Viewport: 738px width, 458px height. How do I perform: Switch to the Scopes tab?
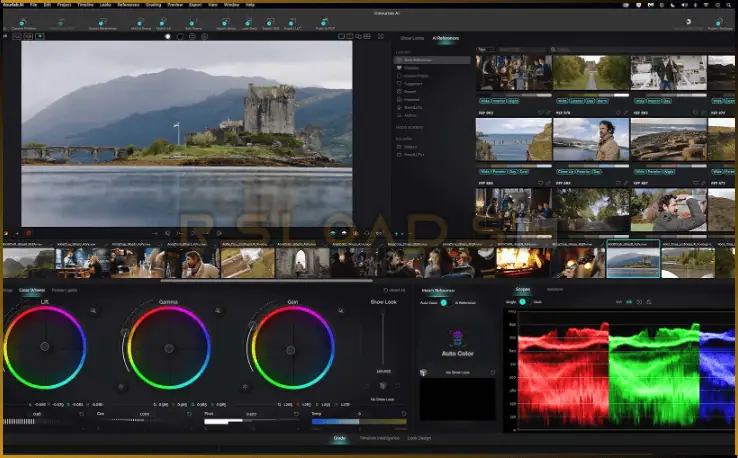tap(522, 289)
